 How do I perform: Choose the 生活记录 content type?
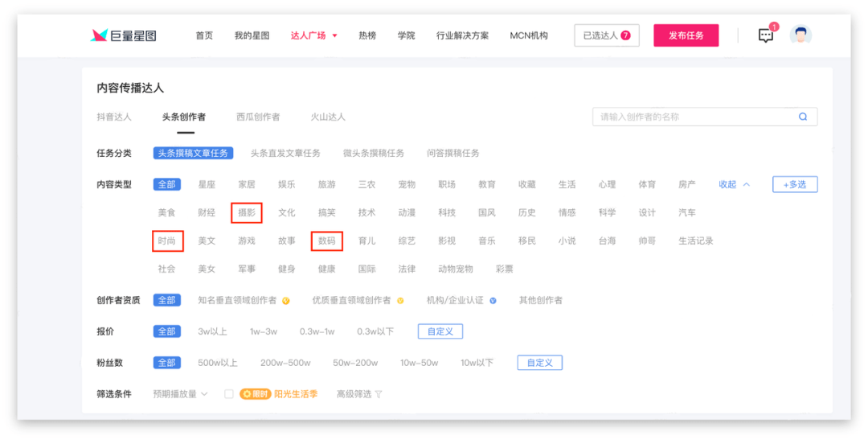pyautogui.click(x=696, y=241)
